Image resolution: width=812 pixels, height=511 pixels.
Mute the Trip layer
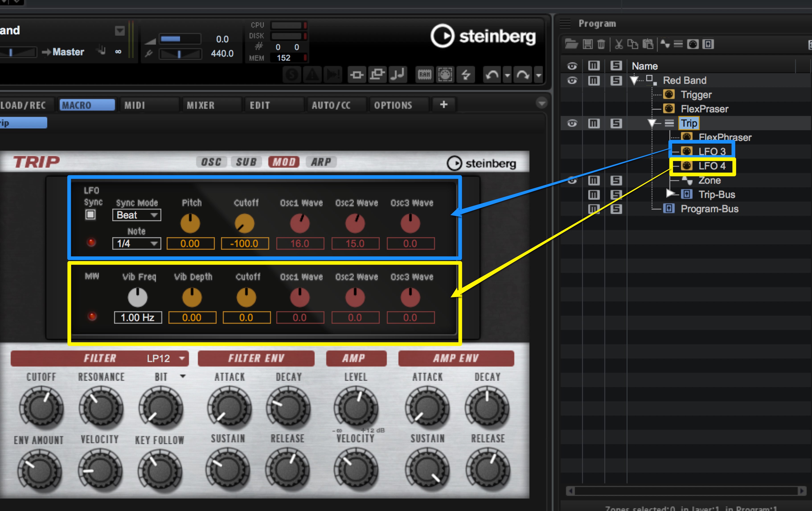(594, 124)
